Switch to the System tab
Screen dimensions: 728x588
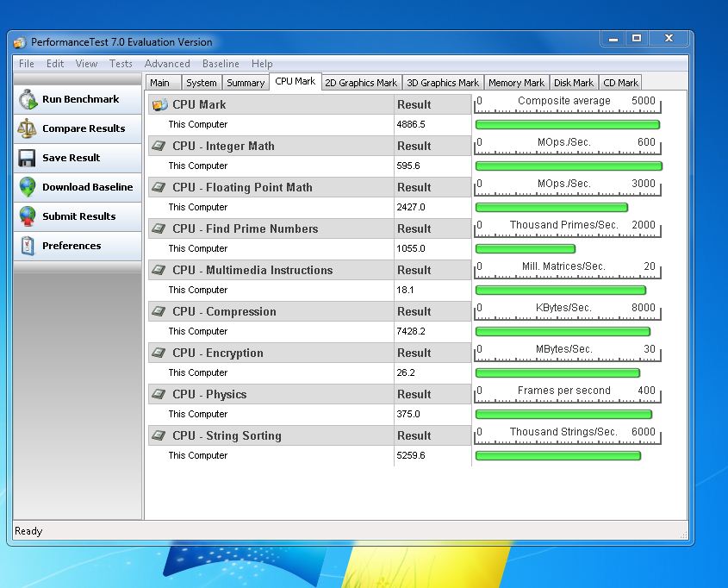[202, 83]
